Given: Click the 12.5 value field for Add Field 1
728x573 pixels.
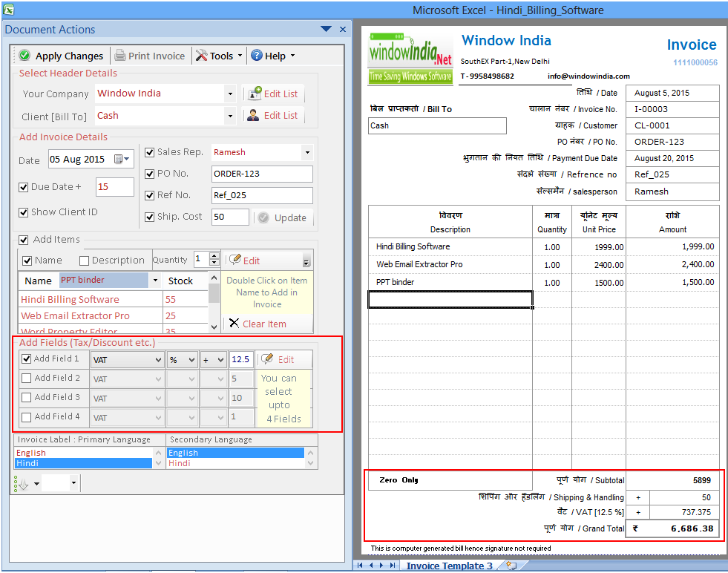Looking at the screenshot, I should pyautogui.click(x=241, y=359).
